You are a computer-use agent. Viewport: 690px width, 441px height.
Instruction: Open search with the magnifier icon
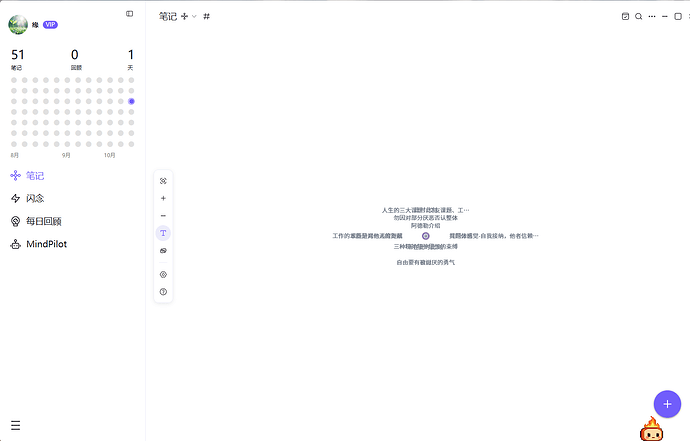pyautogui.click(x=639, y=16)
